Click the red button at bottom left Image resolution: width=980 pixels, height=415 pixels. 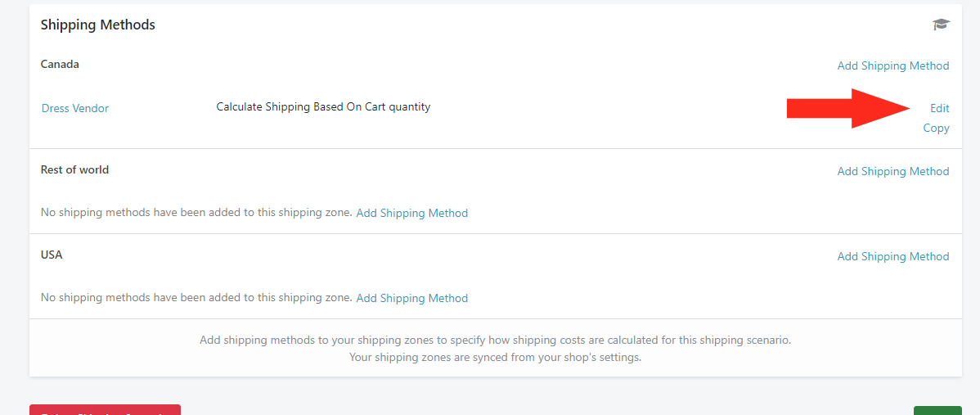[105, 410]
